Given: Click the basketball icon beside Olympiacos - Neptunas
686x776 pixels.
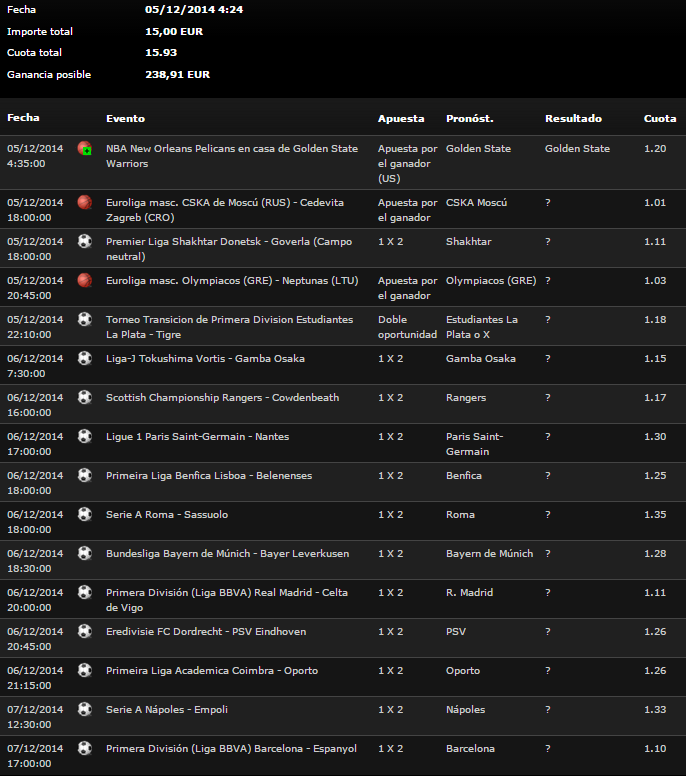Looking at the screenshot, I should coord(85,280).
